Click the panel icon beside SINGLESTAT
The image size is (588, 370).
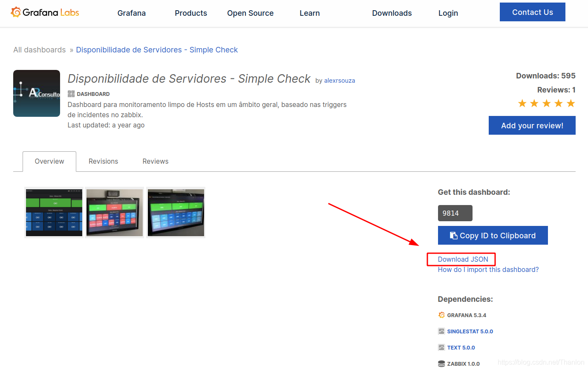click(441, 331)
